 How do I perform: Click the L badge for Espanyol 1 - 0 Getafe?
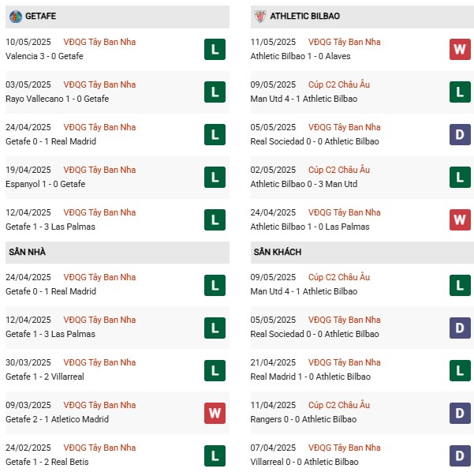click(215, 178)
